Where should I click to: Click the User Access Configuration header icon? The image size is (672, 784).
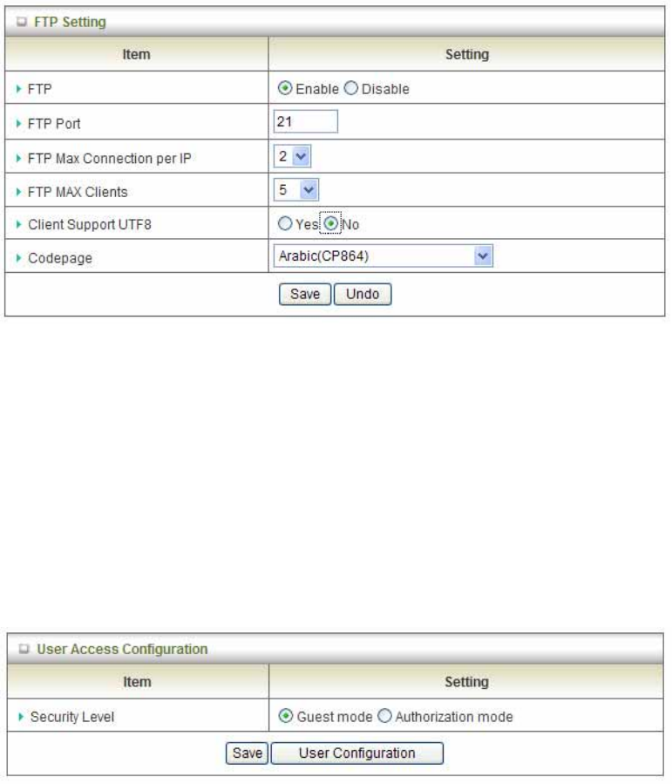[24, 649]
